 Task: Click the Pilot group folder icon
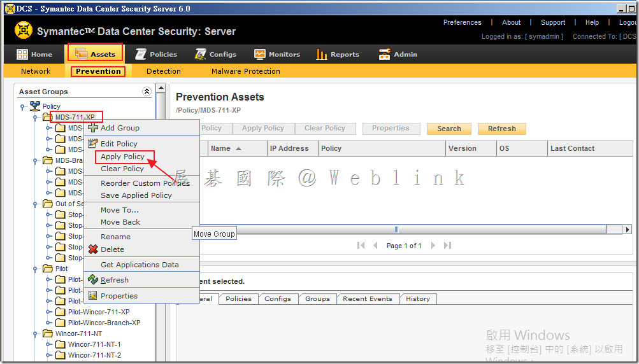click(x=48, y=269)
